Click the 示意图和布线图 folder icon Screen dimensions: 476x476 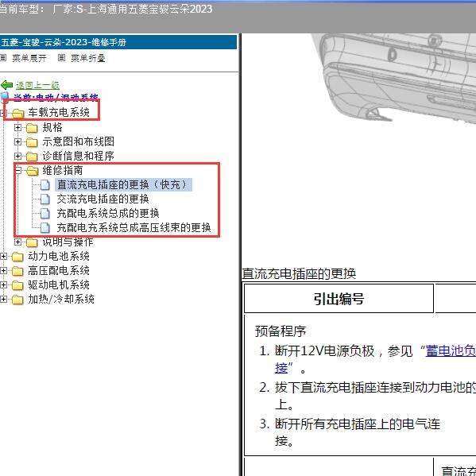click(x=32, y=142)
